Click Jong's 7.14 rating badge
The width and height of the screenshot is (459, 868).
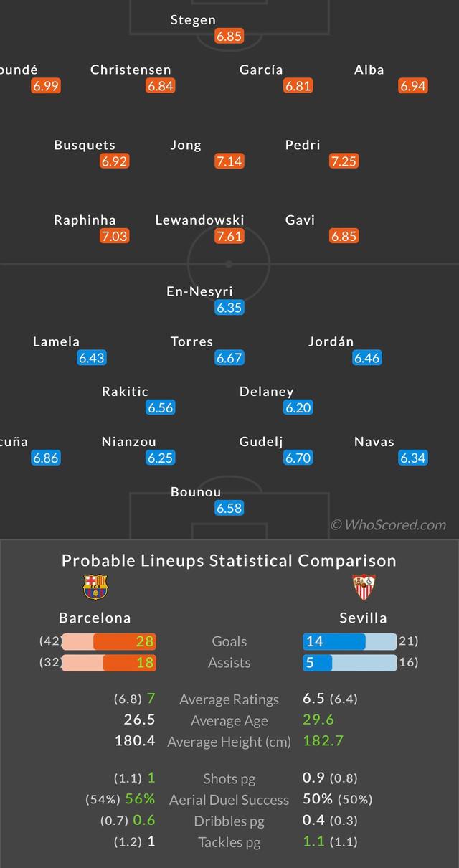point(229,161)
